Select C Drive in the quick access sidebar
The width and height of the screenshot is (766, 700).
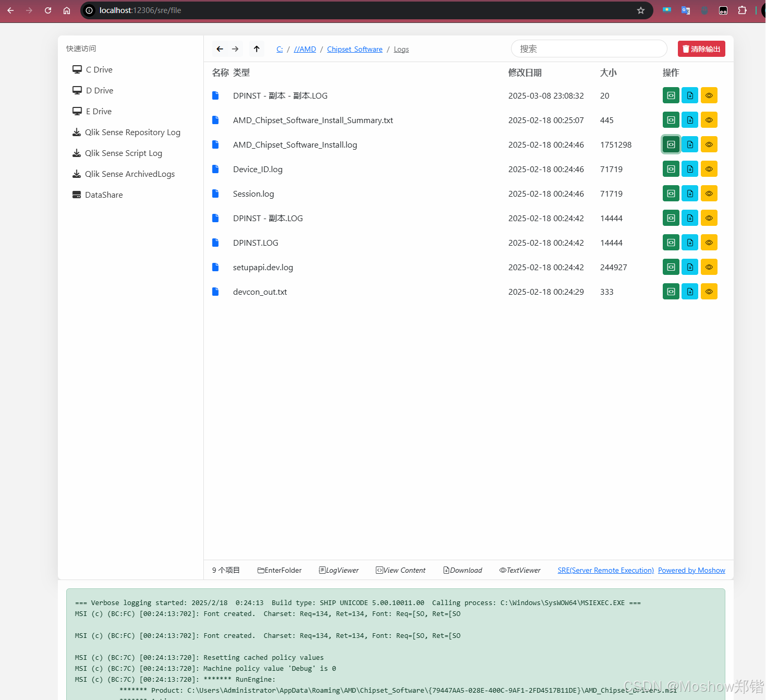point(99,69)
